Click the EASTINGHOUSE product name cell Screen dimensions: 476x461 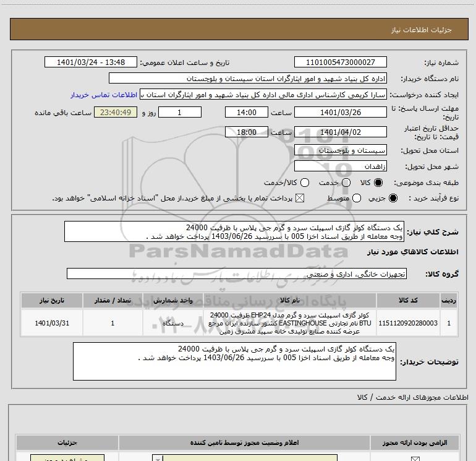coord(289,323)
